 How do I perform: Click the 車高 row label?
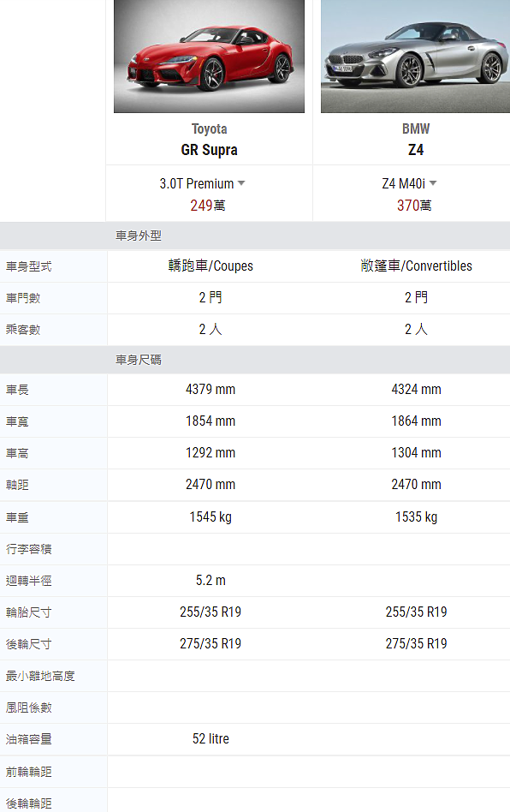tap(17, 453)
